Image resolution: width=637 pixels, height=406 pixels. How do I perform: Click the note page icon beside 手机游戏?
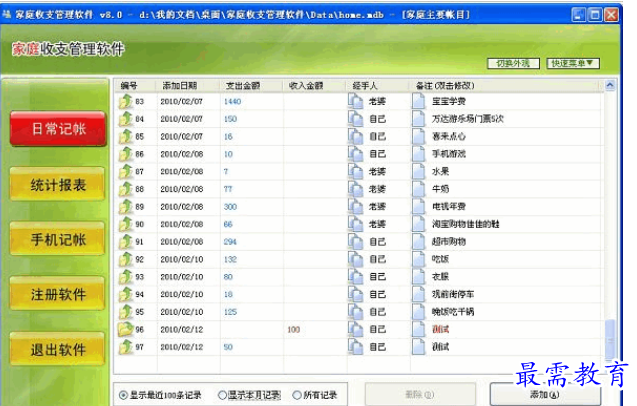coord(418,154)
